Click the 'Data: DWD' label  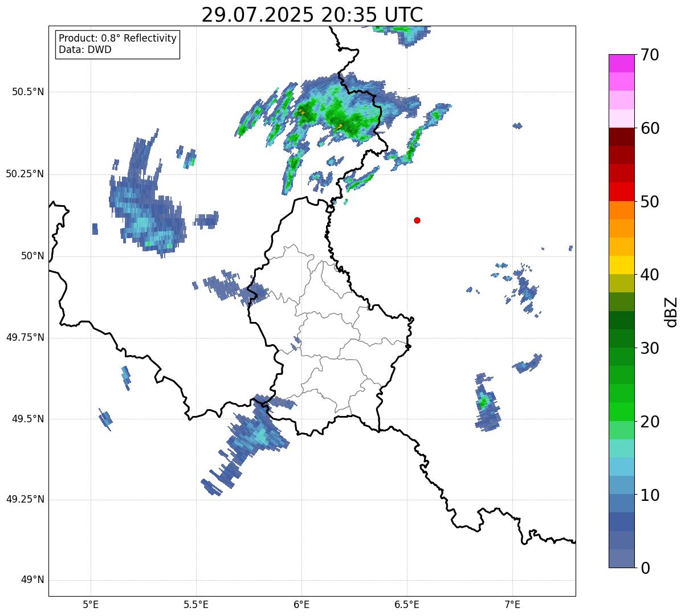85,50
